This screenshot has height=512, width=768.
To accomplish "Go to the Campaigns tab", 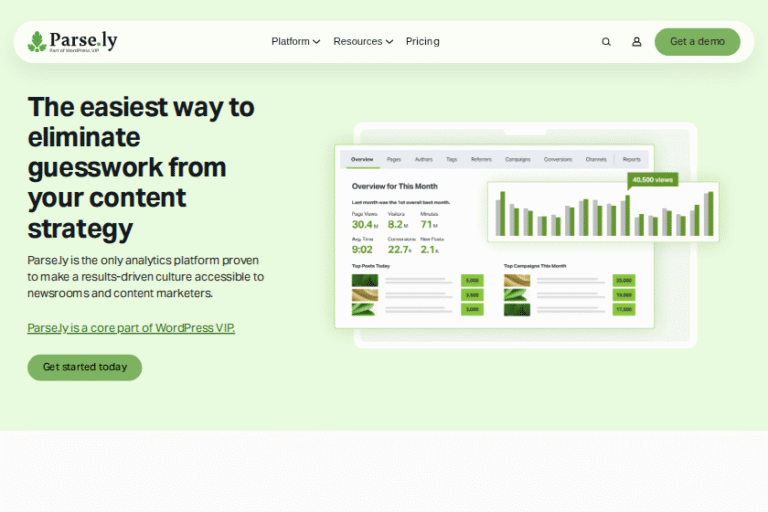I will (518, 159).
